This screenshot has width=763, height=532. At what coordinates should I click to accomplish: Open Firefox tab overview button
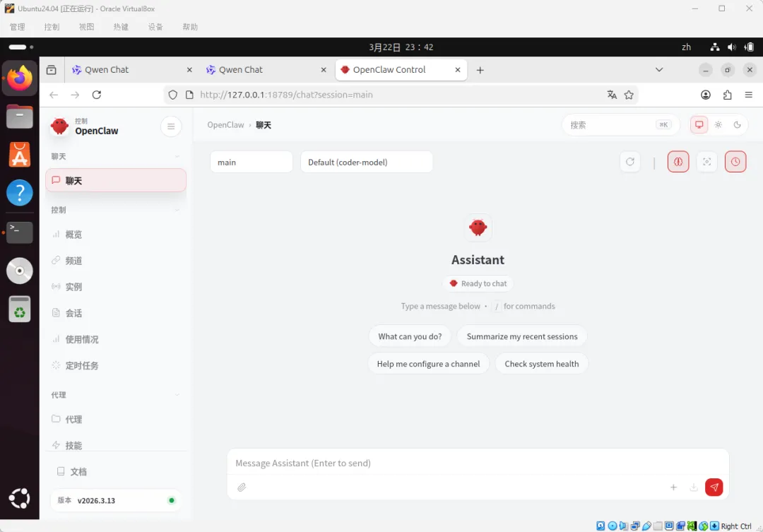(x=51, y=70)
